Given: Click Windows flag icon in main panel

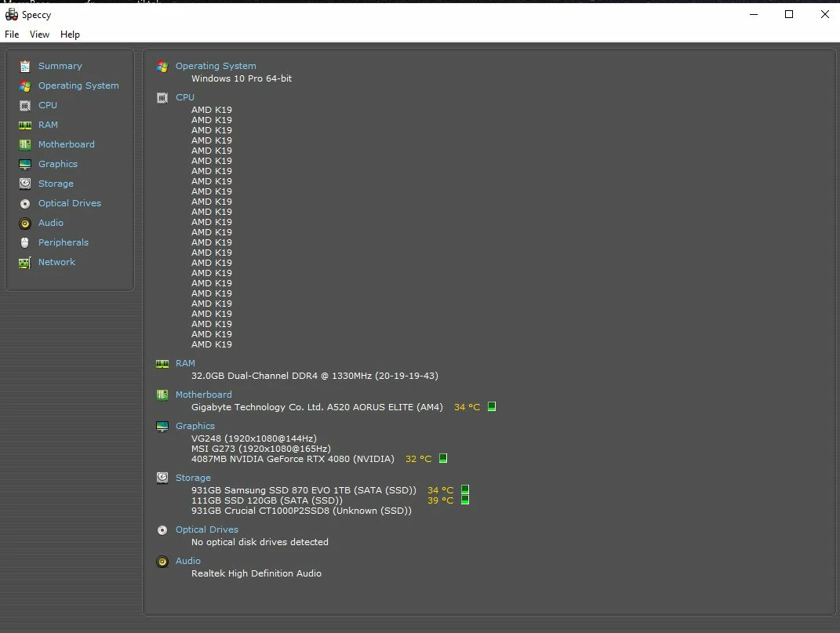Looking at the screenshot, I should coord(162,67).
